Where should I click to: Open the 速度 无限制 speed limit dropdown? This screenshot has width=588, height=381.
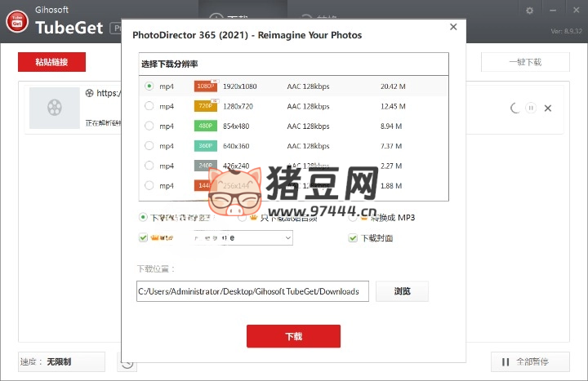[62, 361]
